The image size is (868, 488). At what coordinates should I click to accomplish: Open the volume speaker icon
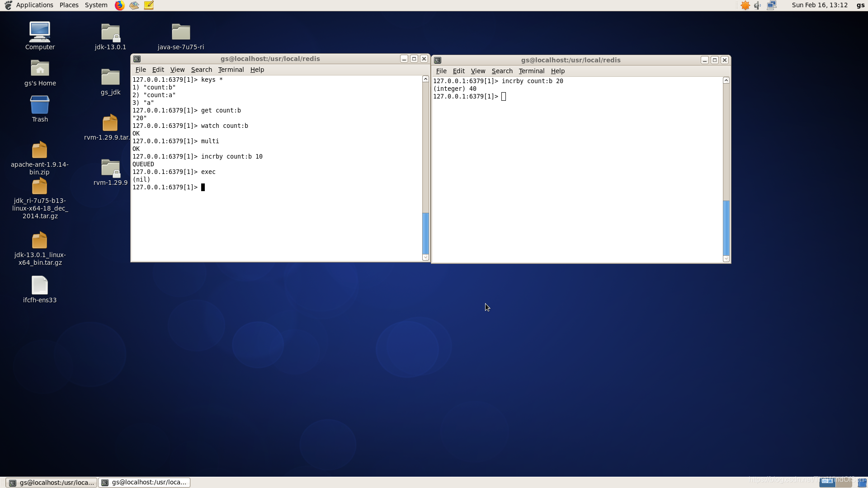tap(758, 5)
